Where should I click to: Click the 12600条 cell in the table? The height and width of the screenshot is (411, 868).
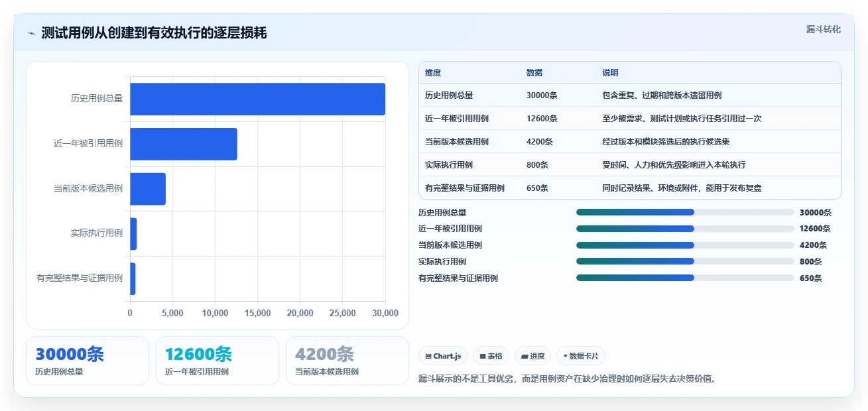click(542, 119)
